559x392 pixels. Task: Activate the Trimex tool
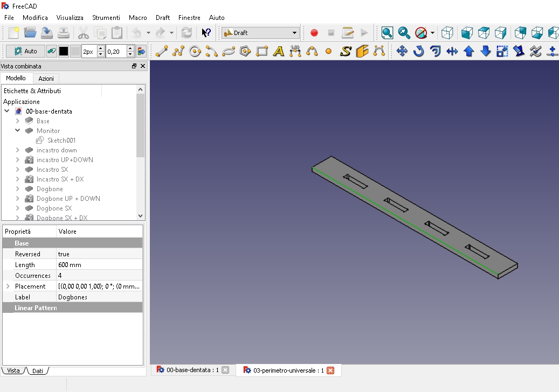[x=452, y=51]
